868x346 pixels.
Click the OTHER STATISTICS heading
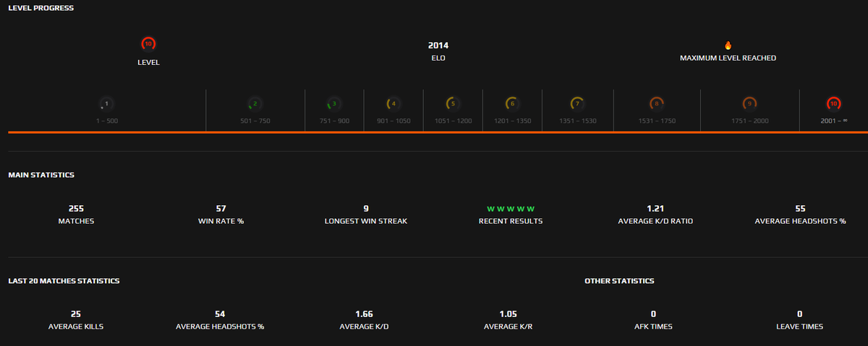coord(619,280)
